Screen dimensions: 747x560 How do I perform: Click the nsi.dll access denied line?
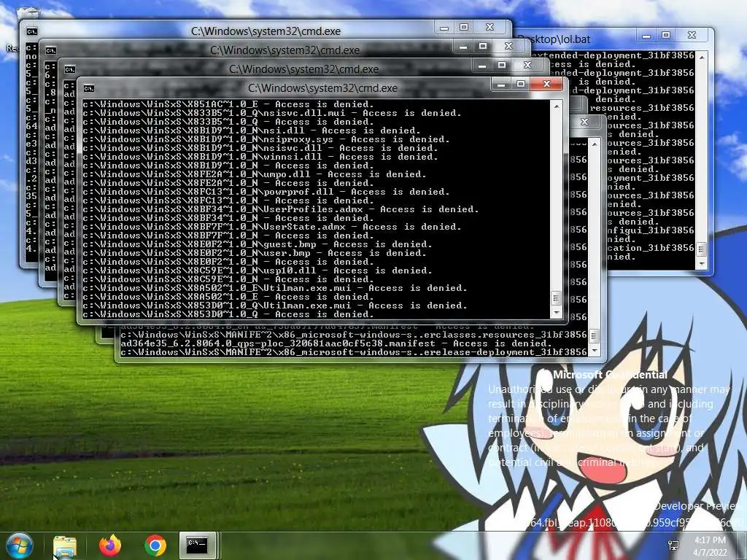251,131
